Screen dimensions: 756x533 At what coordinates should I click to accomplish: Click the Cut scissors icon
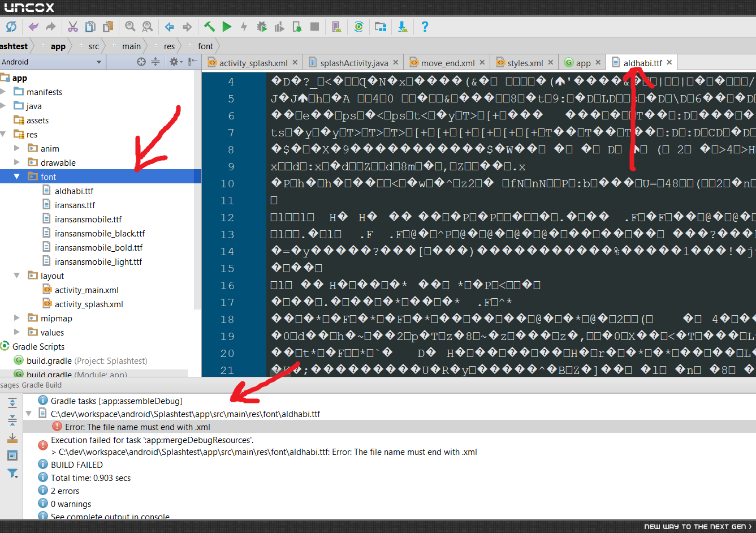[x=73, y=27]
